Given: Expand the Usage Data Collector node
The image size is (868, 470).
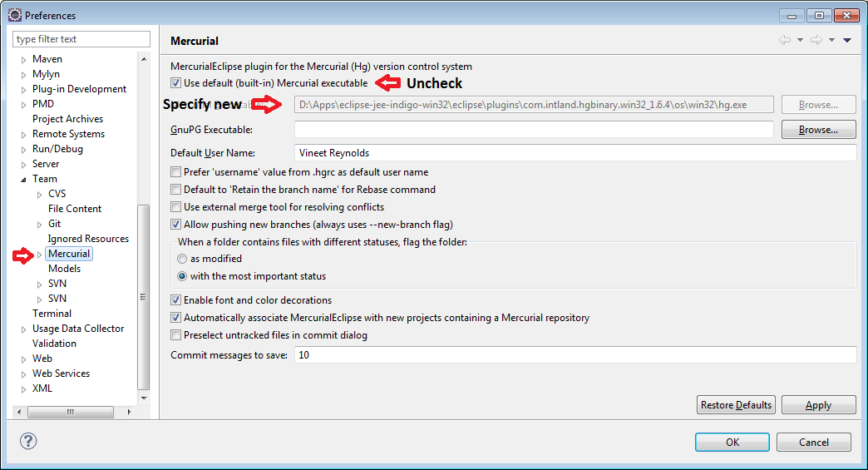Looking at the screenshot, I should (23, 329).
